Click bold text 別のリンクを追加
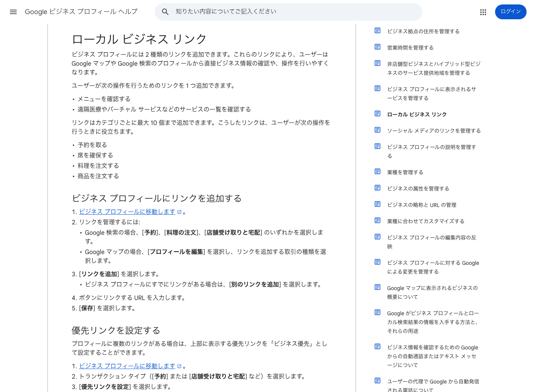This screenshot has width=534, height=392. click(255, 284)
